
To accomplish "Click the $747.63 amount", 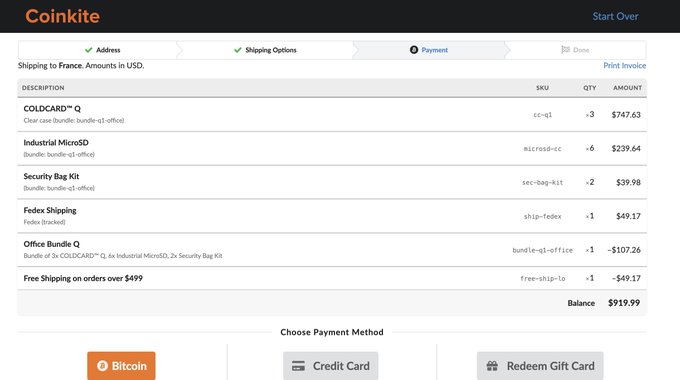I will (x=626, y=115).
